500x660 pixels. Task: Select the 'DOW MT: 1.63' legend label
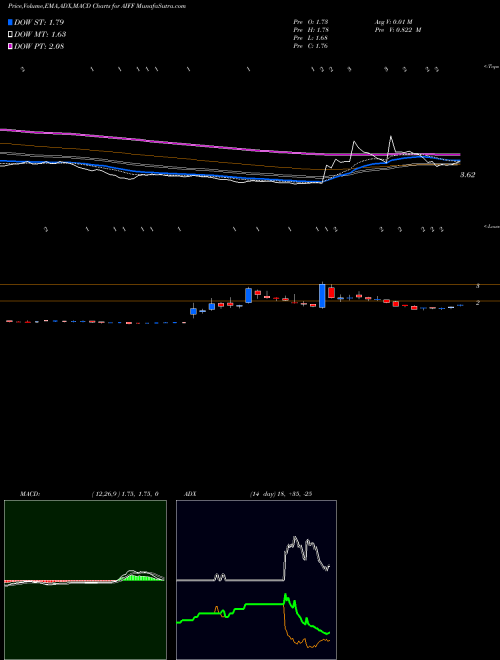coord(40,35)
